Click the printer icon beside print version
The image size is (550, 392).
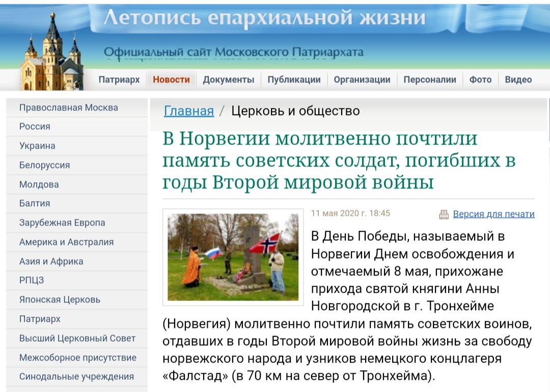(x=444, y=214)
